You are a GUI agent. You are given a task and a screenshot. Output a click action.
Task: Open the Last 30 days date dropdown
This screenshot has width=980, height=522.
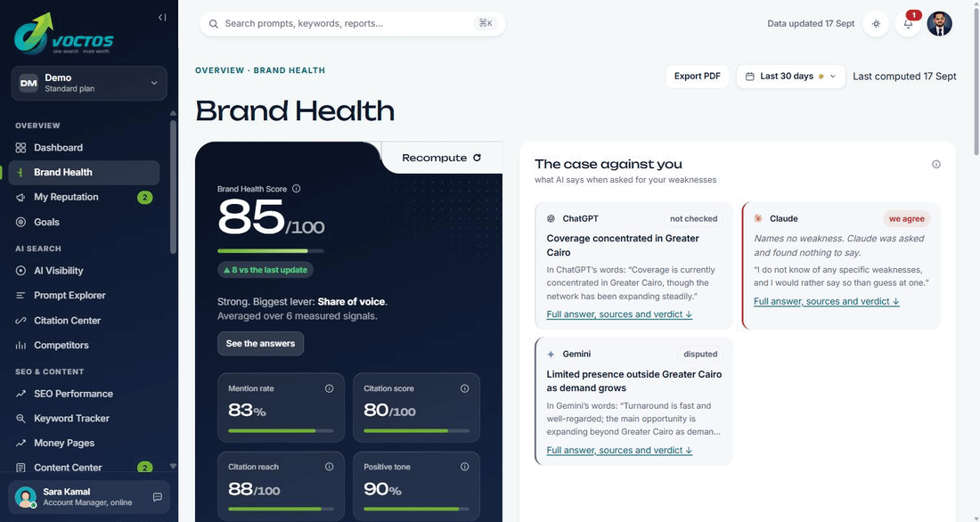coord(790,77)
